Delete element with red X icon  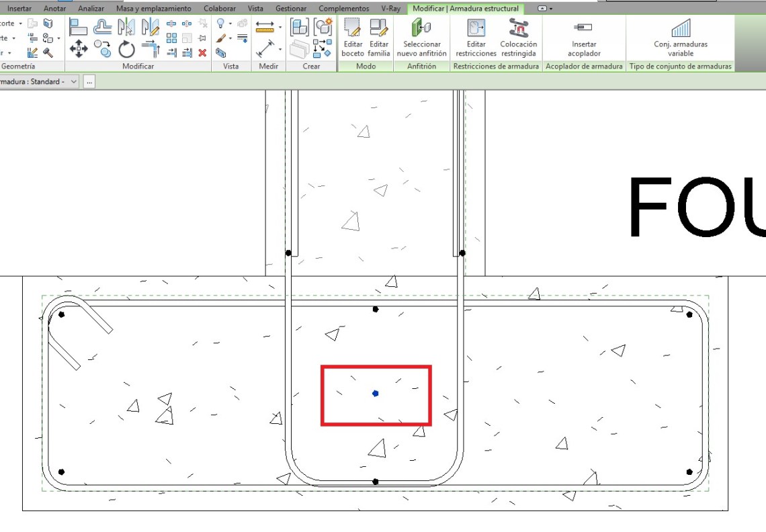pos(202,52)
